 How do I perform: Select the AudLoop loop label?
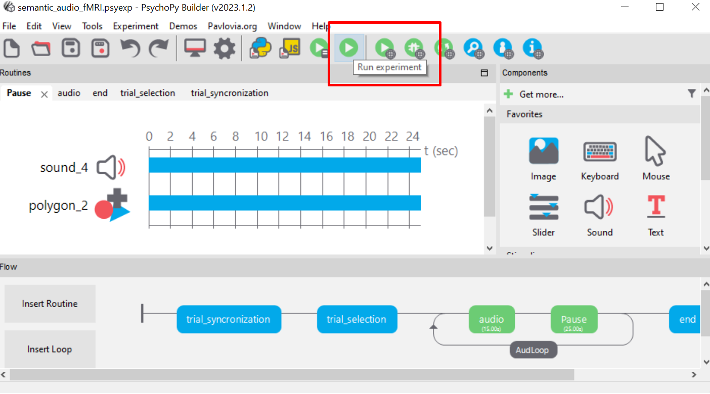point(532,350)
